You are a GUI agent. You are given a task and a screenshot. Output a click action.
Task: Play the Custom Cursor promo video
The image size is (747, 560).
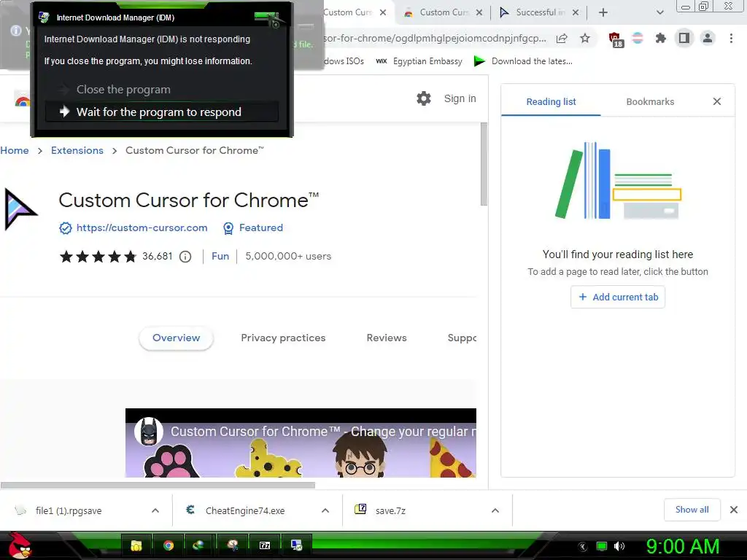301,443
